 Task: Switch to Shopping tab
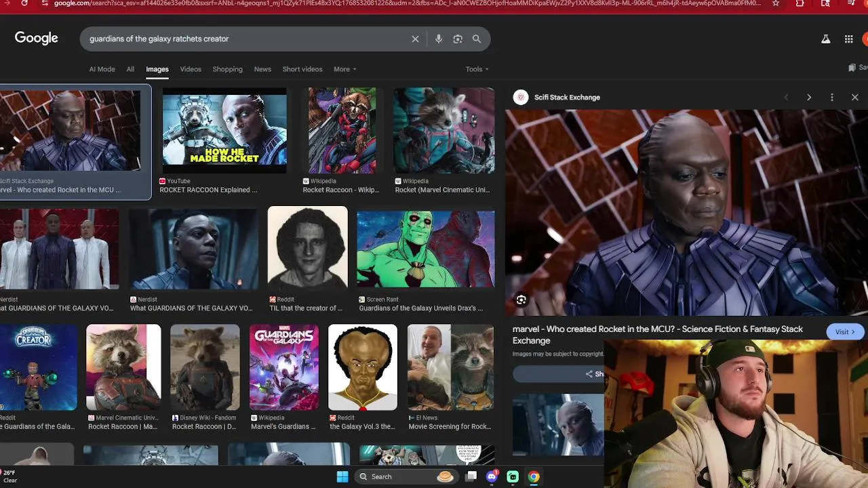pyautogui.click(x=227, y=69)
